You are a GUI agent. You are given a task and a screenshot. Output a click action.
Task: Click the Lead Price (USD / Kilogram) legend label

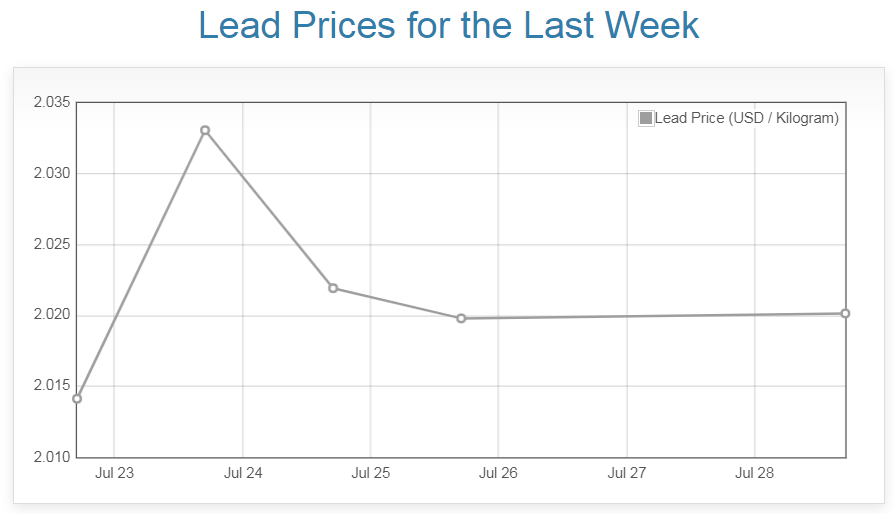(x=746, y=118)
